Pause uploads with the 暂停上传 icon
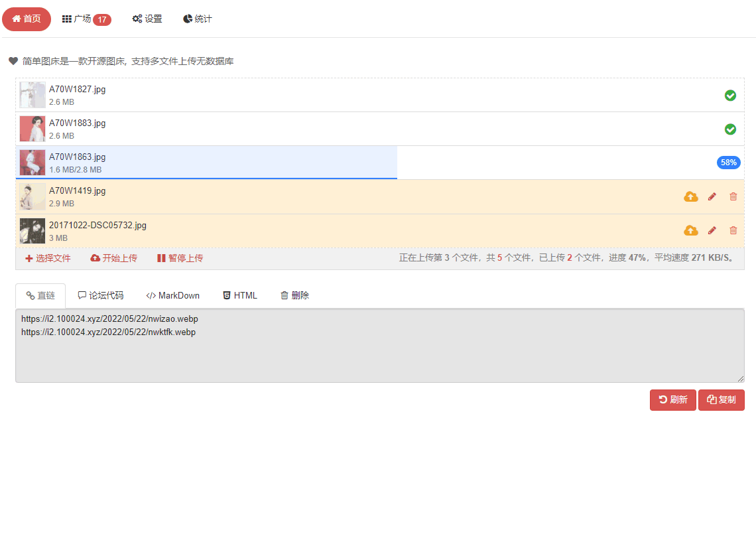Image resolution: width=756 pixels, height=556 pixels. (179, 258)
